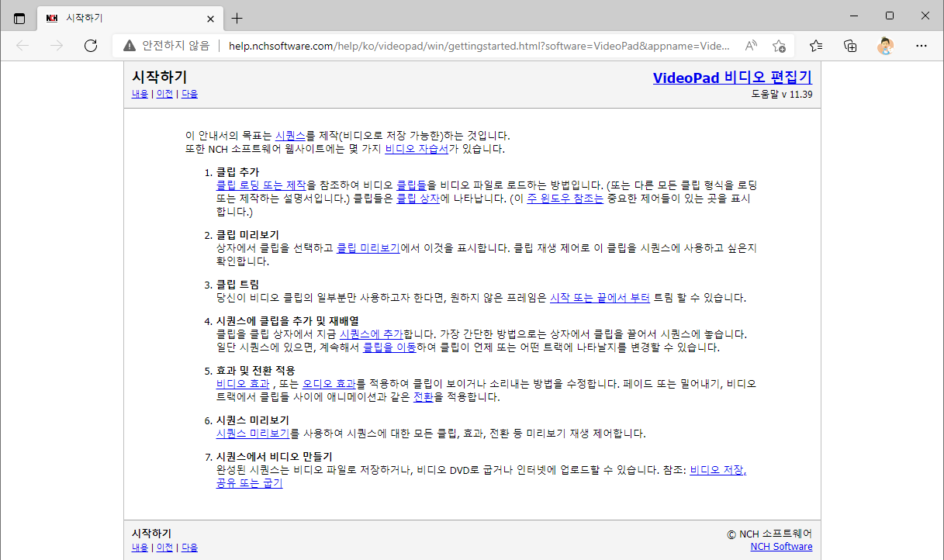This screenshot has width=944, height=560.
Task: Open the 비디오 저장, link in step 7
Action: click(718, 470)
